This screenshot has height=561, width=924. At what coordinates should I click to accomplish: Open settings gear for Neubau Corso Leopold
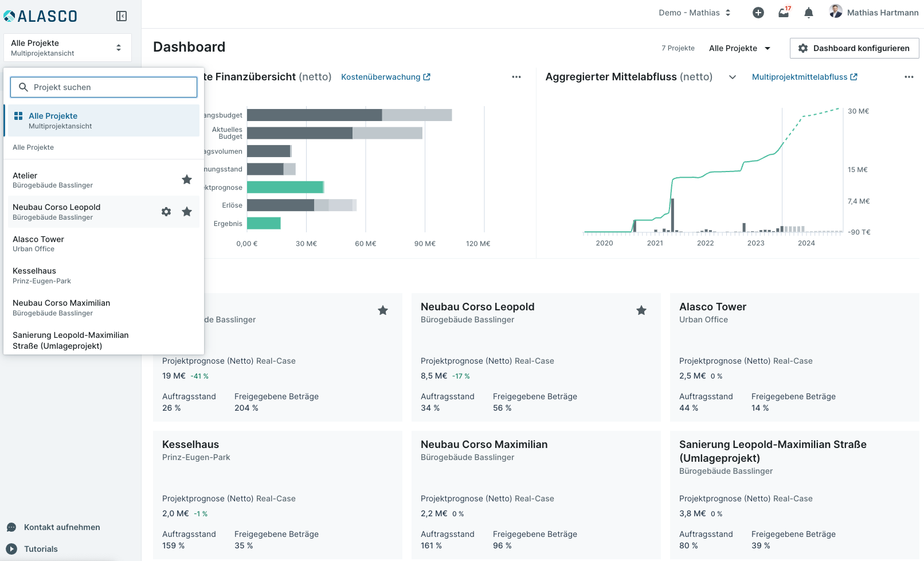(x=166, y=212)
